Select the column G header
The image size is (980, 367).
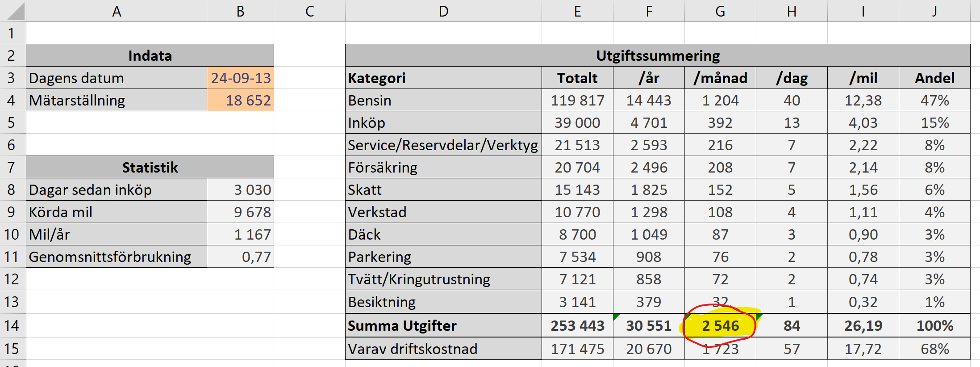(720, 11)
